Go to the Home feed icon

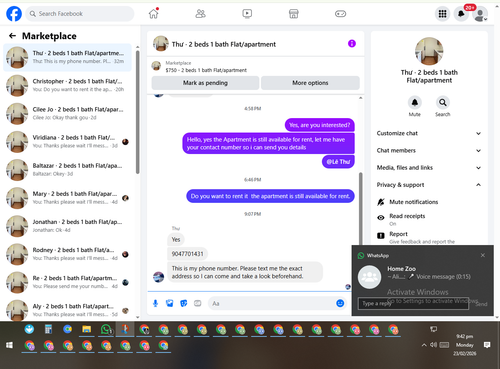(154, 14)
